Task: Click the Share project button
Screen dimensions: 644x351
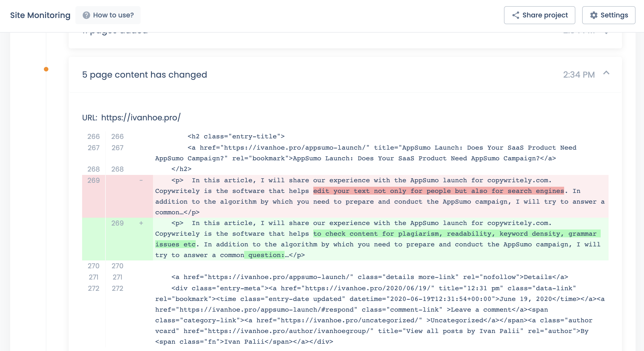Action: click(539, 15)
